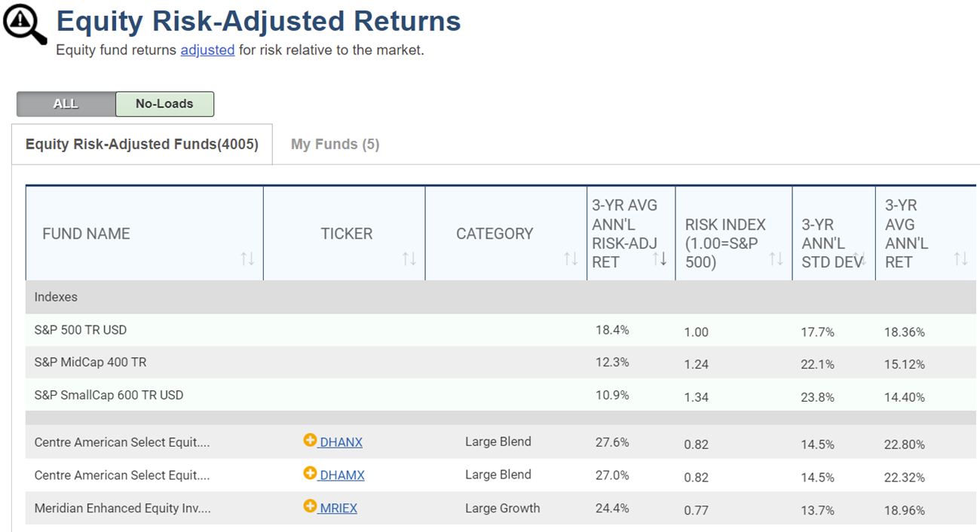The image size is (980, 532).
Task: Open the My Funds (5) tab
Action: [x=335, y=144]
